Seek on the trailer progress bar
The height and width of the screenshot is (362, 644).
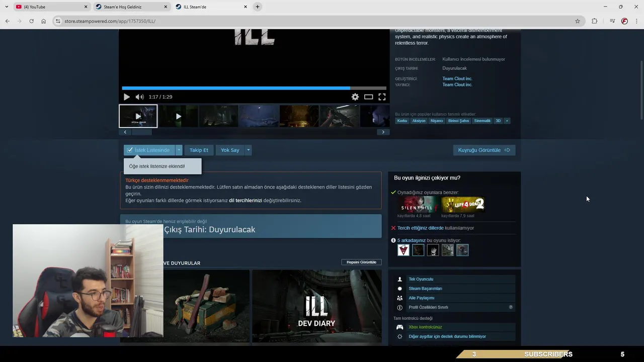tap(254, 88)
